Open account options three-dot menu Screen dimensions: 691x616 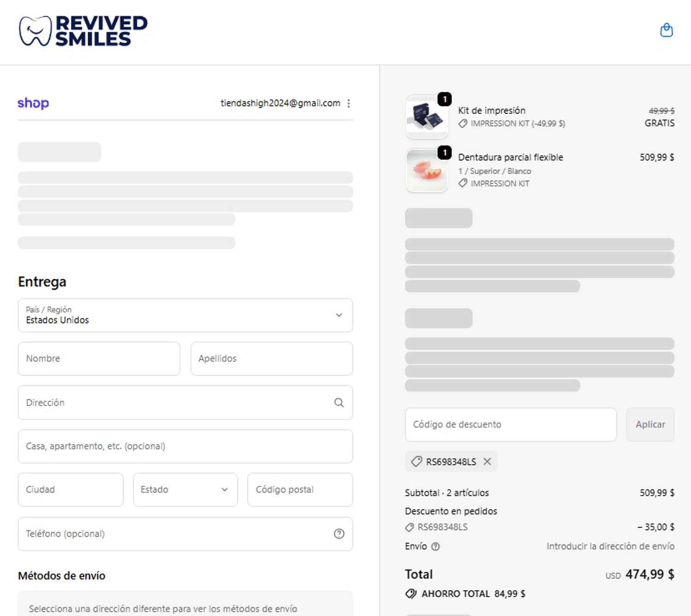click(349, 103)
